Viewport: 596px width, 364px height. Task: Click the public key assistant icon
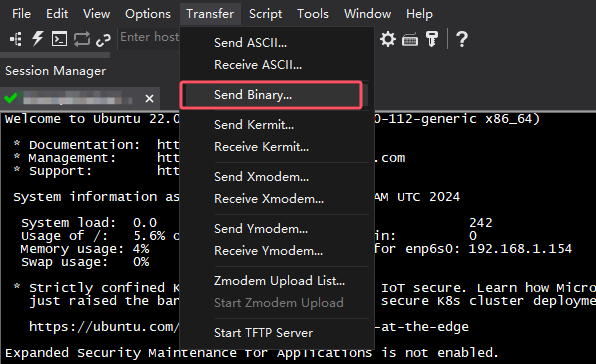pyautogui.click(x=432, y=39)
